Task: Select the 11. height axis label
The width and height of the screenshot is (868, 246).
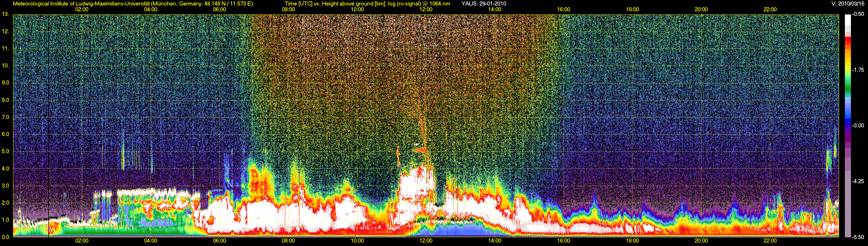Action: (5, 49)
